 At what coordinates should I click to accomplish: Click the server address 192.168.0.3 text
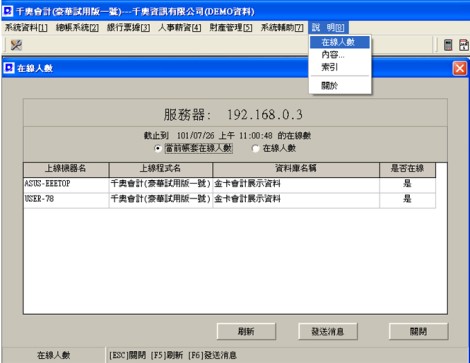tap(265, 115)
